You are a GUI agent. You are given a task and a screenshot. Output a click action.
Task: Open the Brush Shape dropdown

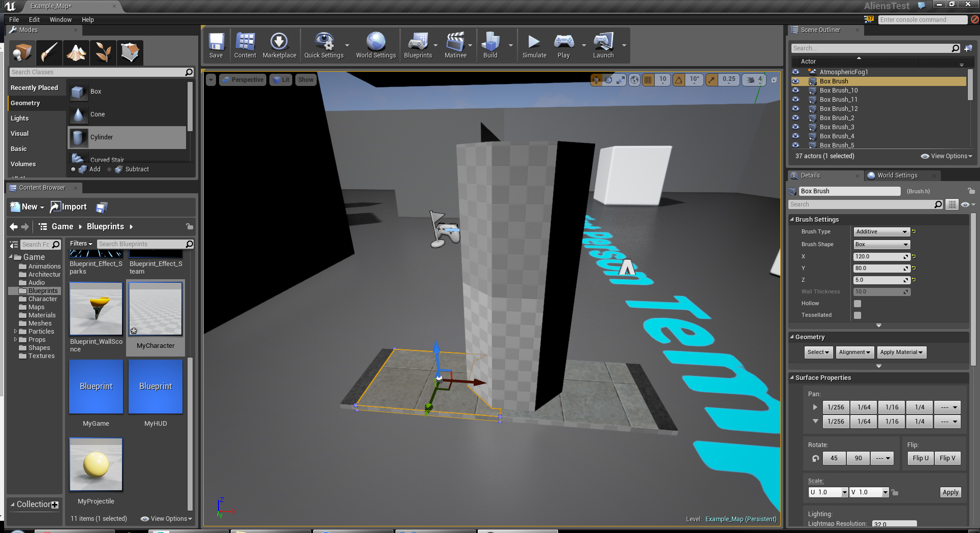point(881,245)
